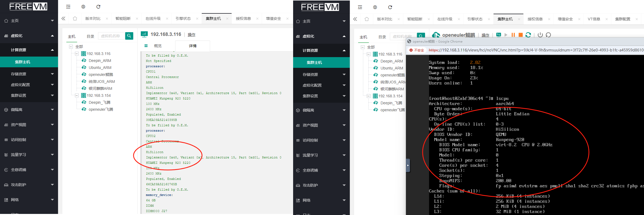Click the power-off icon in right window toolbar
The height and width of the screenshot is (215, 644).
(x=540, y=35)
